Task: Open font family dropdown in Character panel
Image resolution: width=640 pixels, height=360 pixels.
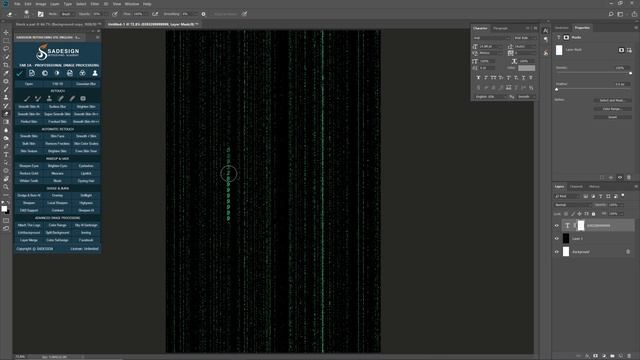Action: pos(491,38)
